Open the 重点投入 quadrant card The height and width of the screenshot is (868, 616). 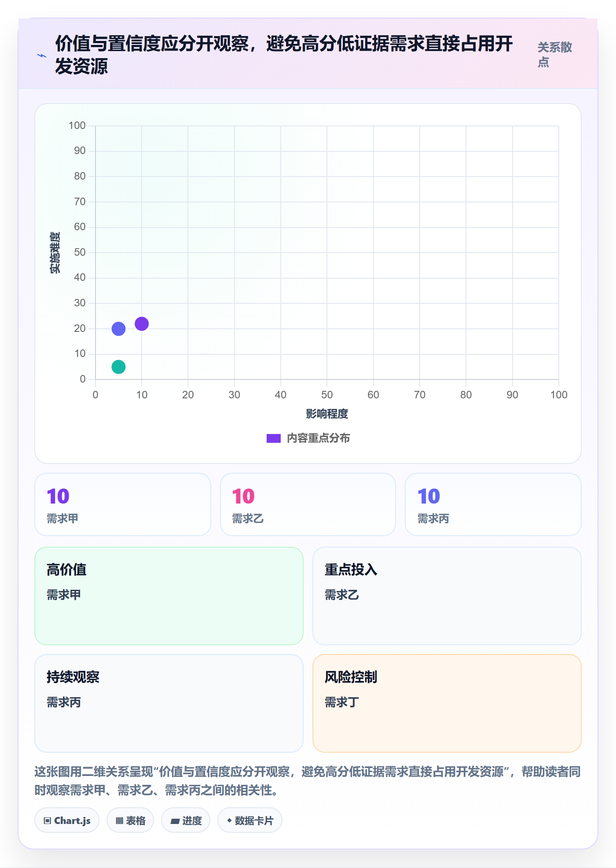[x=447, y=596]
